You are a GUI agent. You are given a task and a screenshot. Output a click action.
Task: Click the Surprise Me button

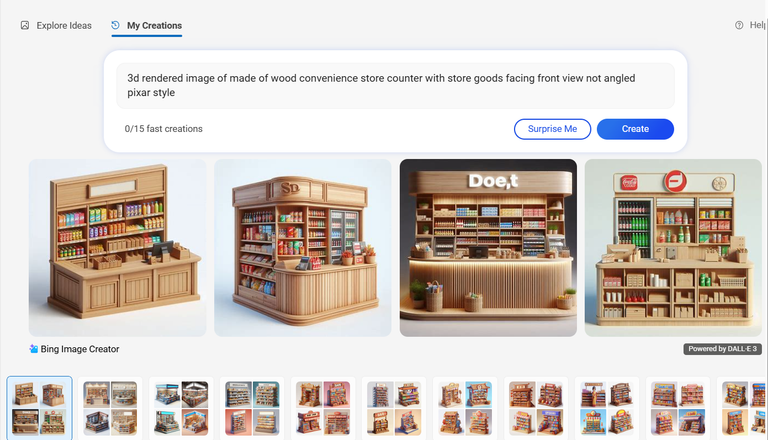pos(552,129)
